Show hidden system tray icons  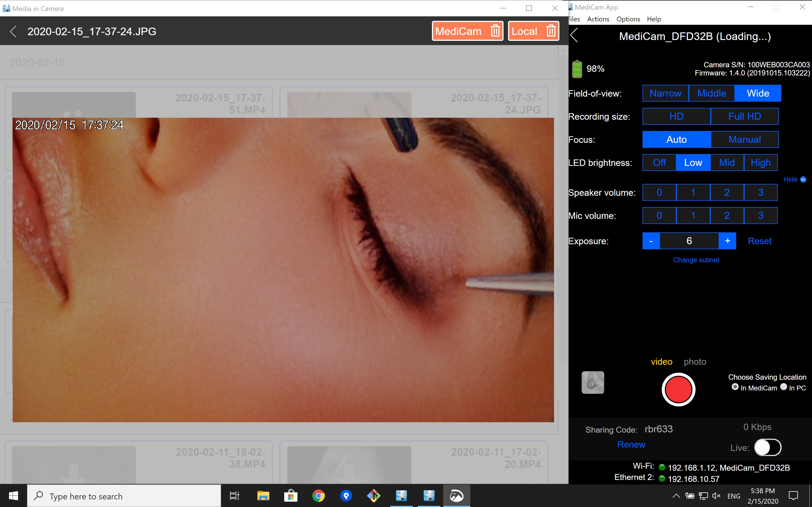[x=676, y=496]
